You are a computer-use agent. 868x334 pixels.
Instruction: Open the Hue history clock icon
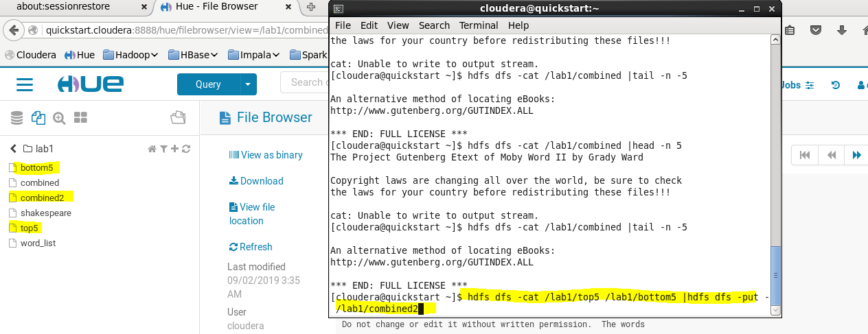click(x=835, y=85)
